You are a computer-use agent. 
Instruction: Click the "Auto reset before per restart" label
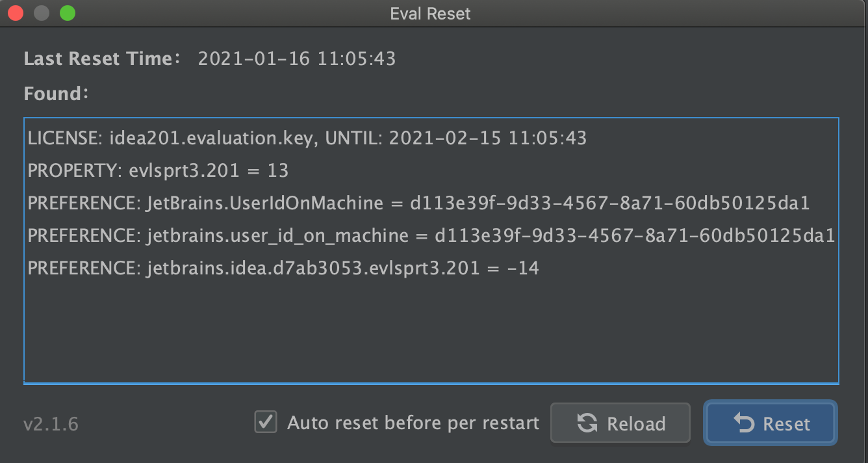pos(413,423)
